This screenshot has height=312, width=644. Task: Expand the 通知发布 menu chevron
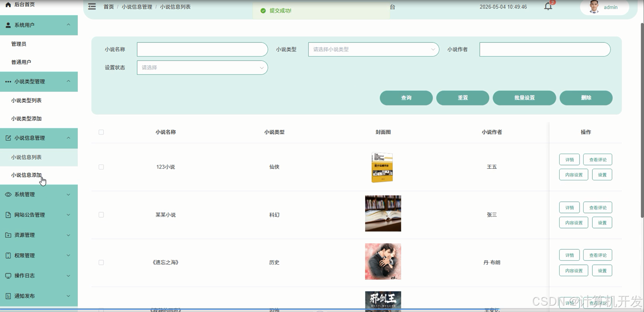coord(68,296)
